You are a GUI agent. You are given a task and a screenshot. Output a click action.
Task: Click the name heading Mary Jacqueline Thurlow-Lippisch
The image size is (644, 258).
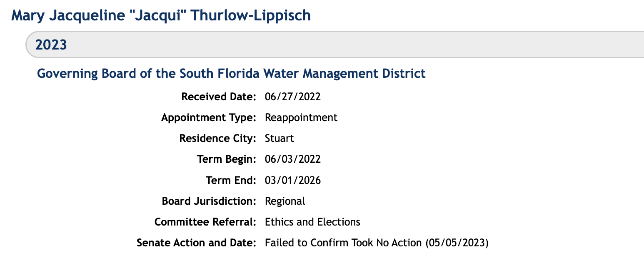point(161,15)
